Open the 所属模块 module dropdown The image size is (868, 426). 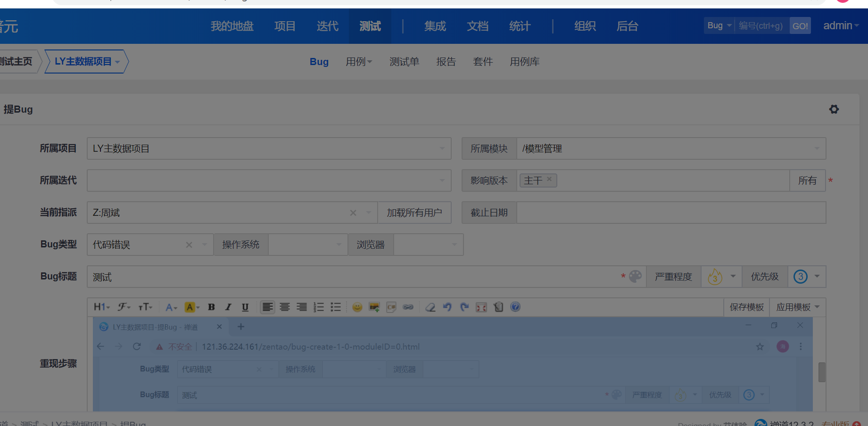[670, 149]
